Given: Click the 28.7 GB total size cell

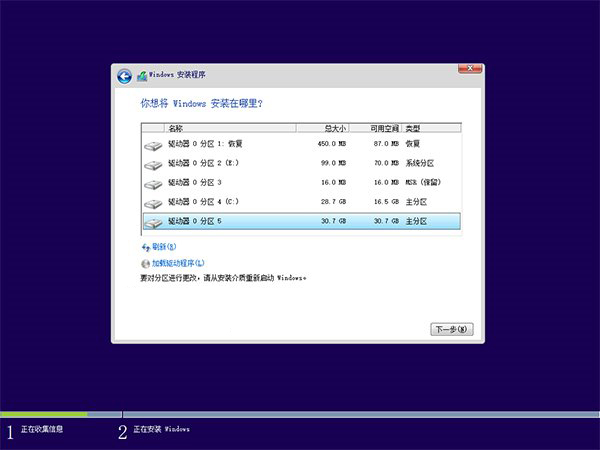Looking at the screenshot, I should click(x=333, y=202).
